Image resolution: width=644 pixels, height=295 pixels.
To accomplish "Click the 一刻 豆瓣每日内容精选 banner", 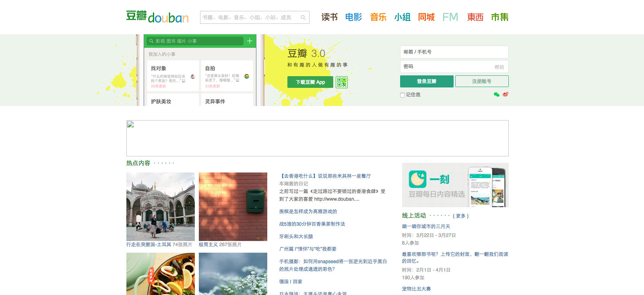I will click(x=455, y=185).
